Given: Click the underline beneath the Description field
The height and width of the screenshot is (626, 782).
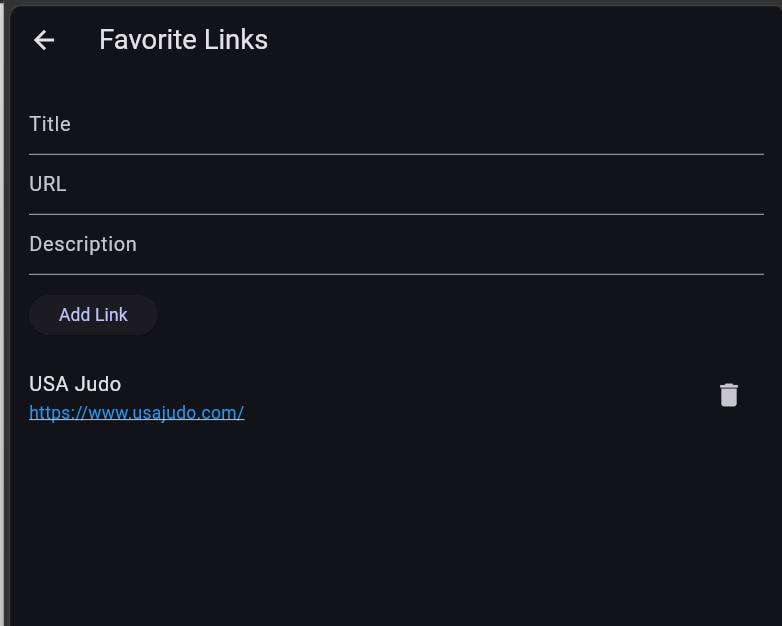Looking at the screenshot, I should click(396, 274).
